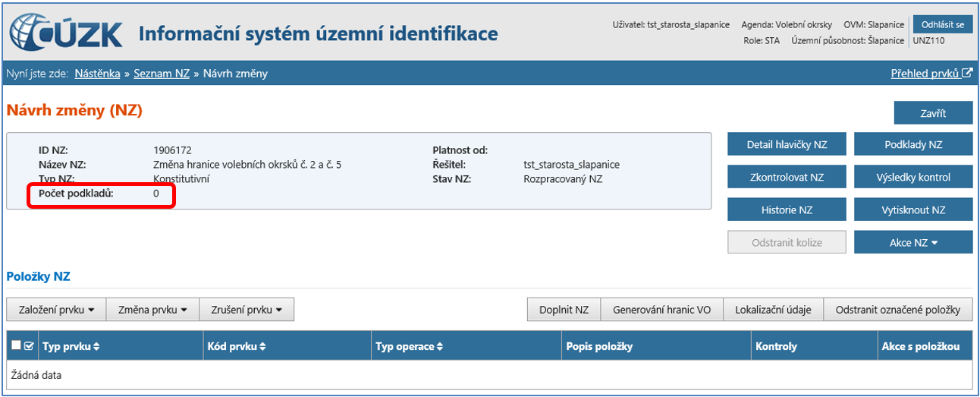
Task: Navigate to Seznam NZ breadcrumb
Action: (x=162, y=74)
